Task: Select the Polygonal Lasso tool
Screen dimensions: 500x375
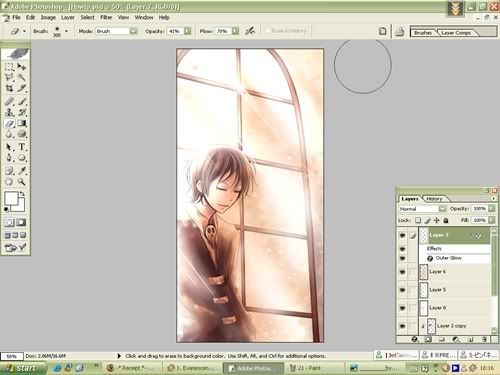Action: pos(9,77)
